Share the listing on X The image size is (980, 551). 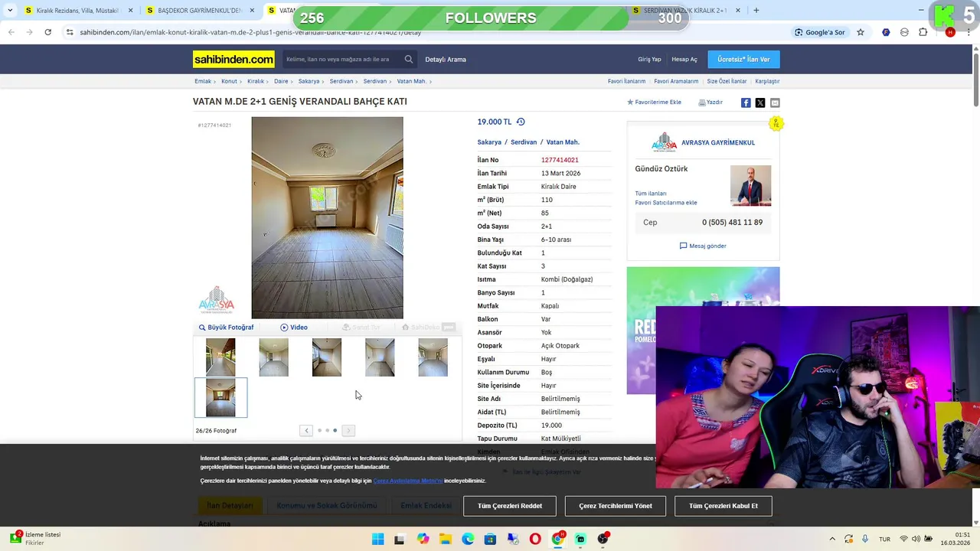tap(760, 103)
